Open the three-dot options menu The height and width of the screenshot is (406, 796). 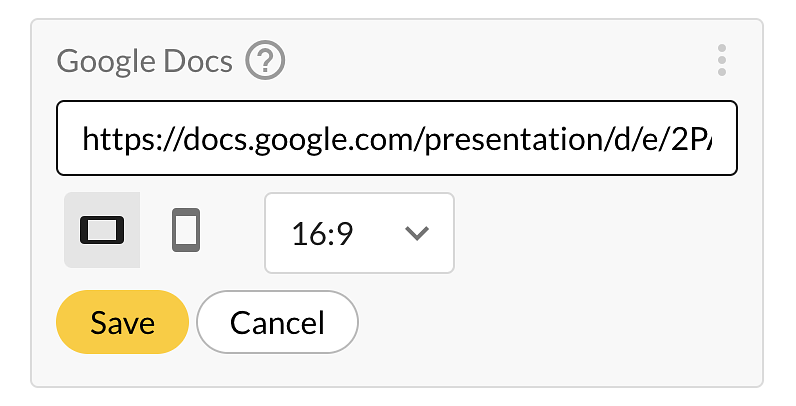click(x=722, y=60)
